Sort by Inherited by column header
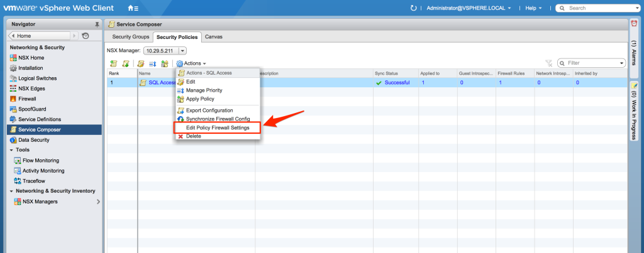 (600, 73)
